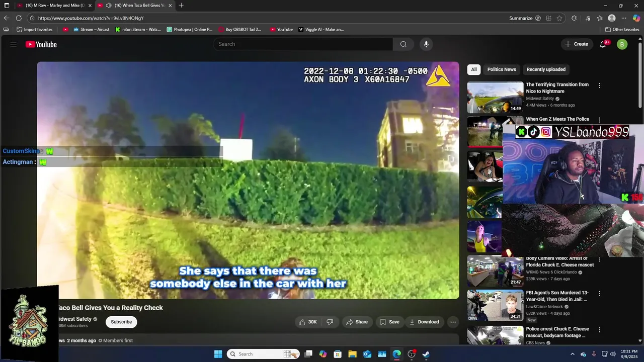Open the Midwest Safety channel name
The image size is (644, 362).
(x=75, y=319)
